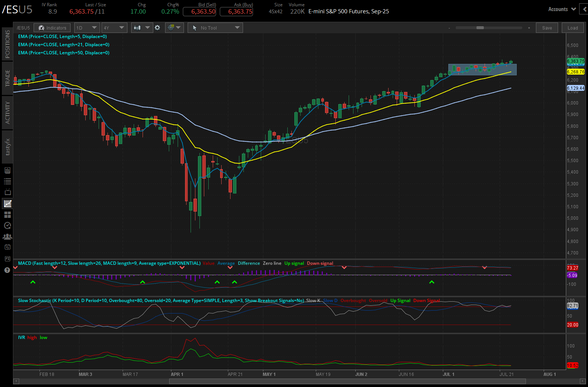Open the 4Y time range dropdown

(x=114, y=28)
